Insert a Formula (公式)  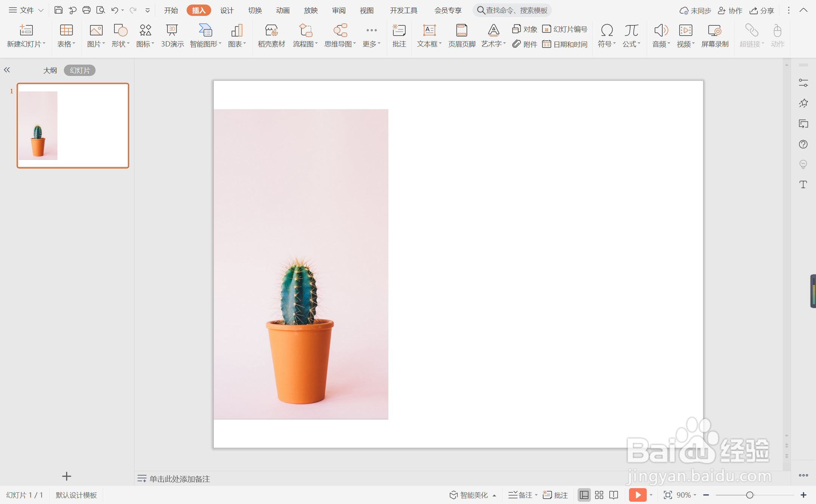[x=631, y=36]
